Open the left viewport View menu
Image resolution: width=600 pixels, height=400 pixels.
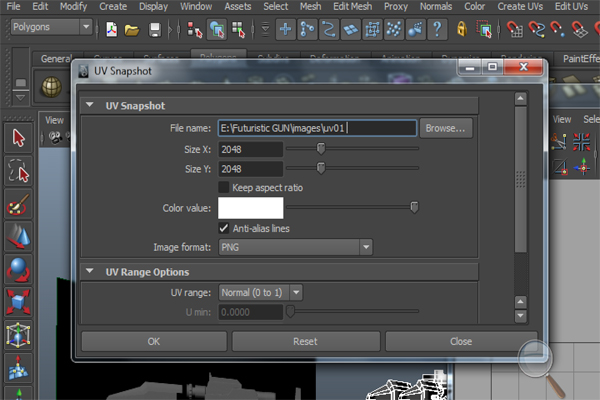pos(54,120)
